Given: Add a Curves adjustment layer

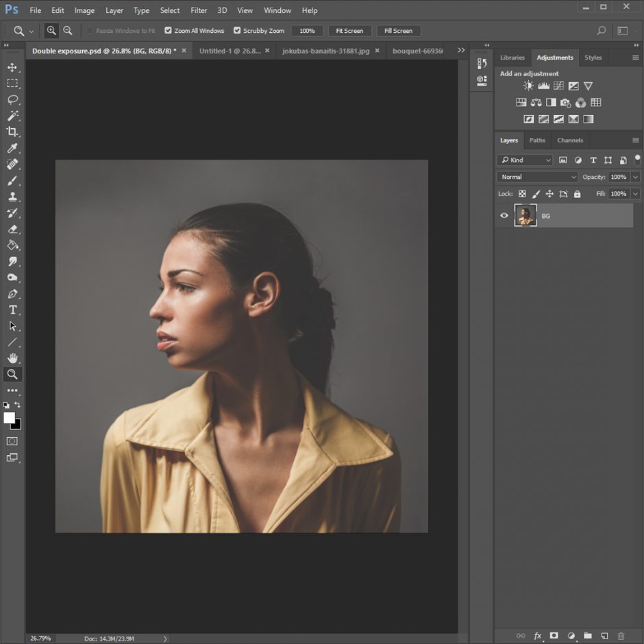Looking at the screenshot, I should [558, 86].
